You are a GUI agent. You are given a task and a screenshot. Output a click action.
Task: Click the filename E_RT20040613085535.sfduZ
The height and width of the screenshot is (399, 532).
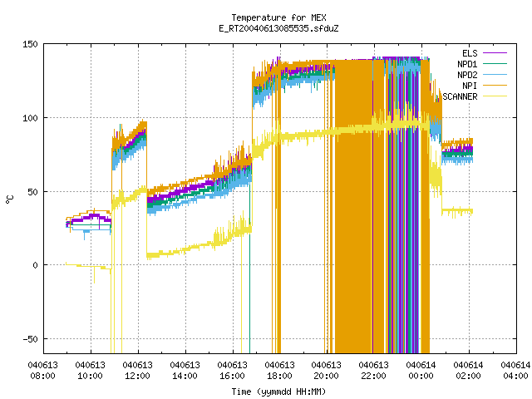(x=279, y=28)
